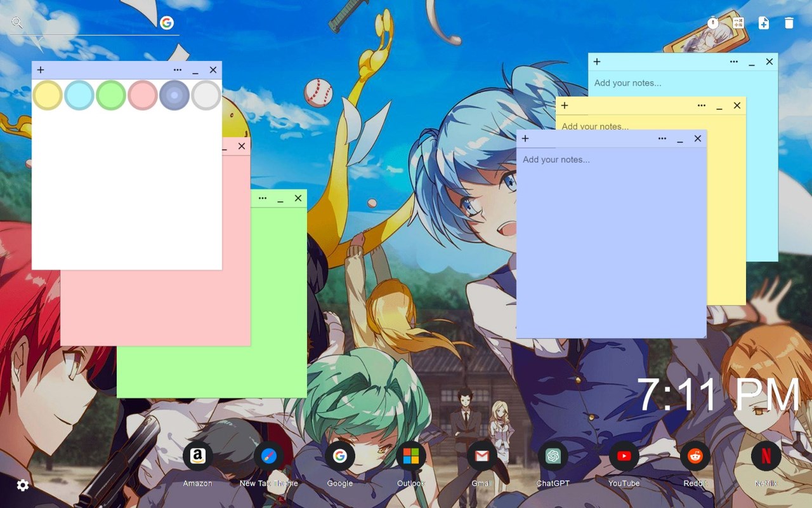This screenshot has height=508, width=812.
Task: Open the New Tab Theme shortcut
Action: point(268,456)
